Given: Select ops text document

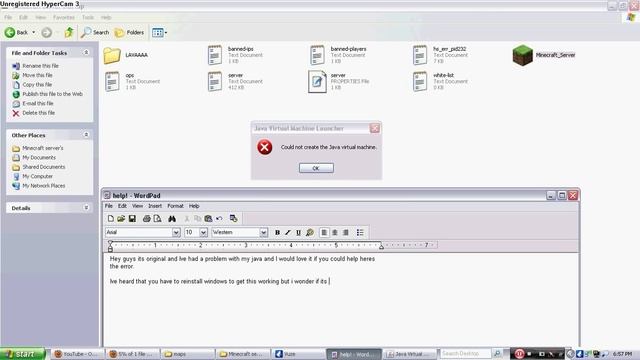Looking at the screenshot, I should click(x=132, y=81).
